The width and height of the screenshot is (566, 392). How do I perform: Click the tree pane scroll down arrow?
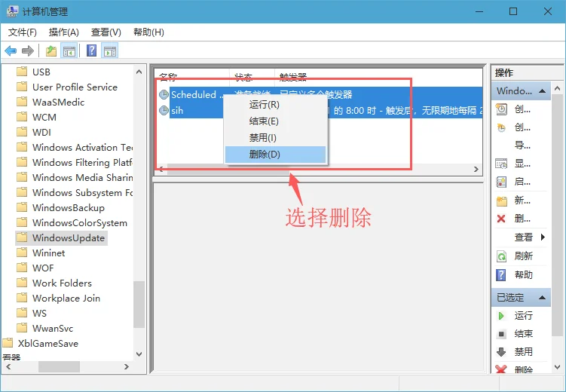139,354
